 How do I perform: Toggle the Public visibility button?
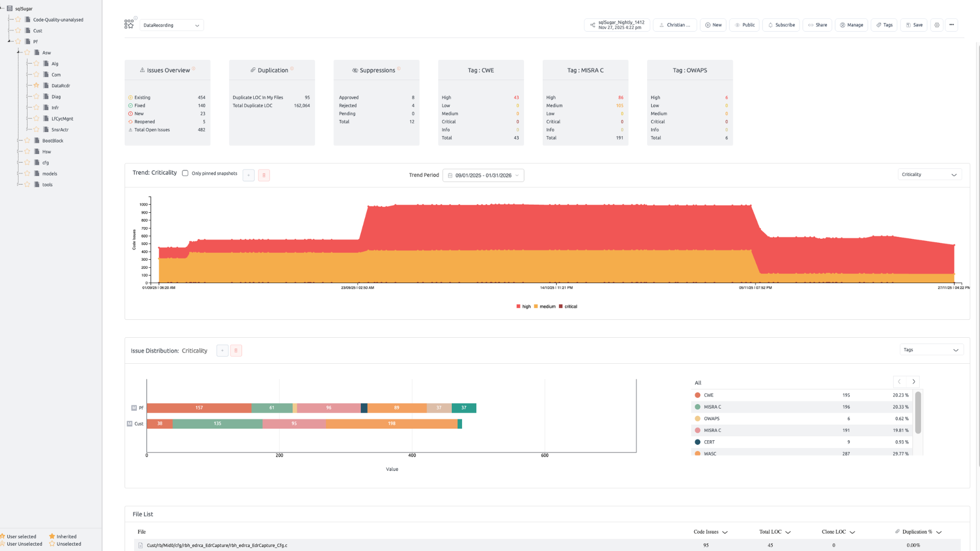tap(744, 25)
